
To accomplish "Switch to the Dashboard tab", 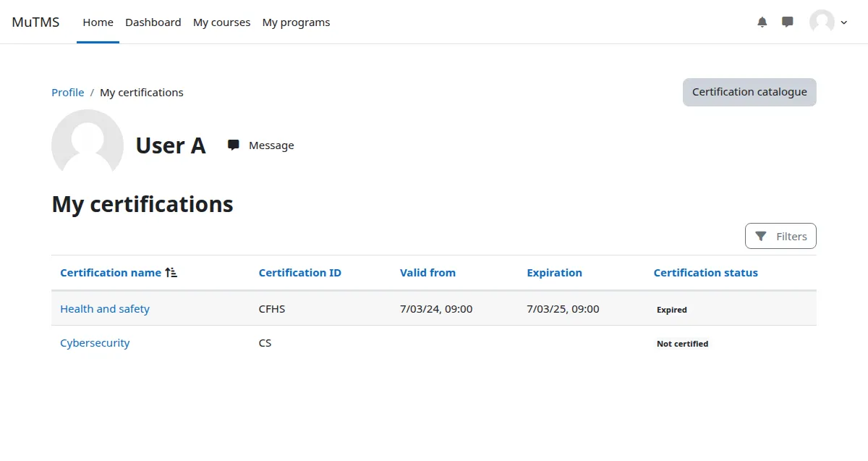I will (x=153, y=22).
